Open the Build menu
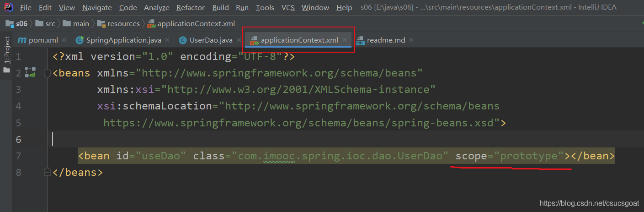The image size is (644, 212). point(221,7)
